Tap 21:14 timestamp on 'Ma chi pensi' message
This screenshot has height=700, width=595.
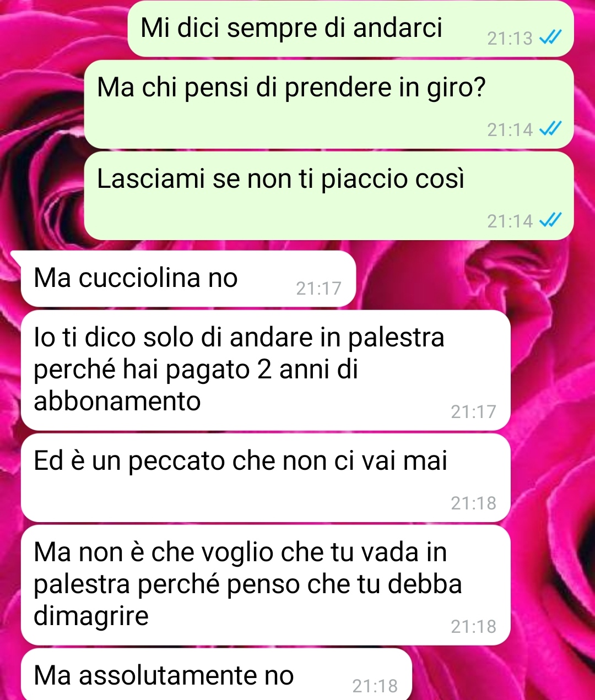coord(510,130)
